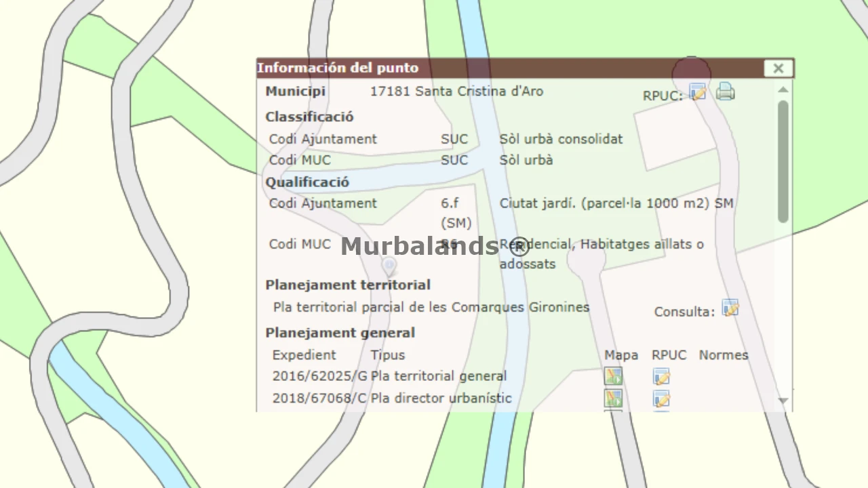Open Mapa icon for Pla director urbanístic

coord(613,398)
